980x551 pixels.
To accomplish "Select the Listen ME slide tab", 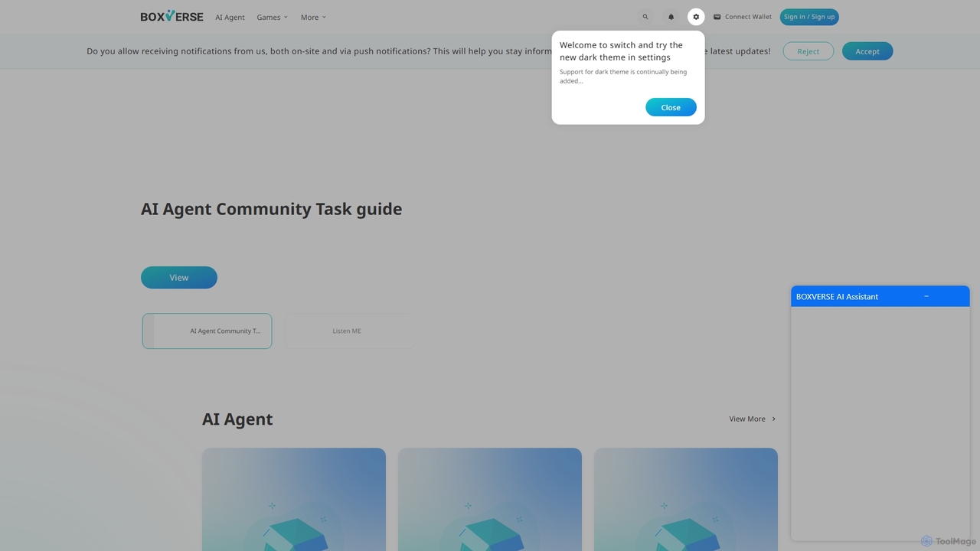I will coord(349,331).
